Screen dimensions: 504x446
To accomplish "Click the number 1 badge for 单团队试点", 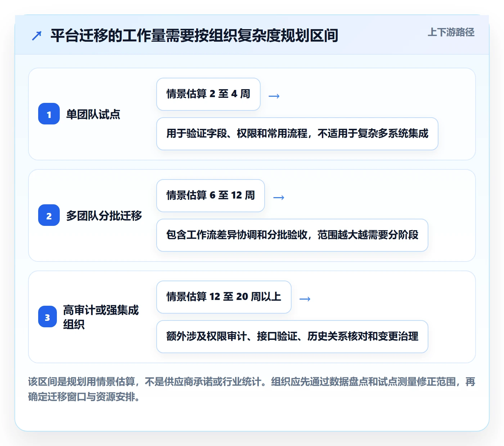I will point(49,114).
